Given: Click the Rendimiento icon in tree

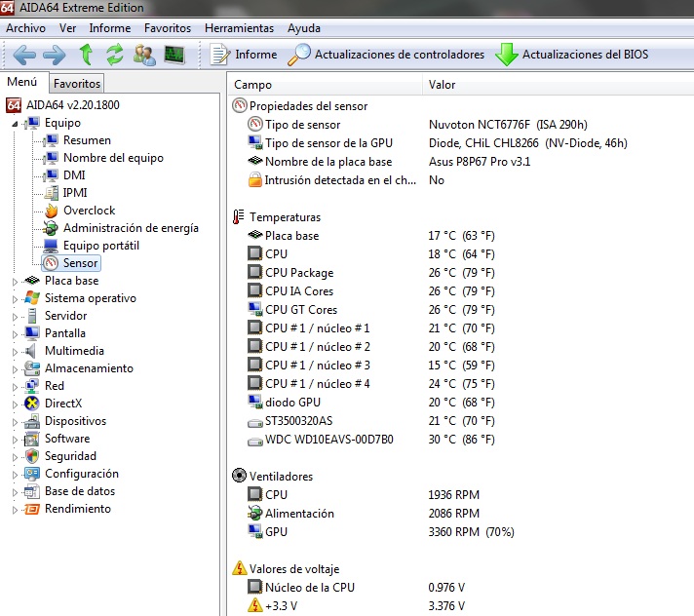Looking at the screenshot, I should click(32, 509).
